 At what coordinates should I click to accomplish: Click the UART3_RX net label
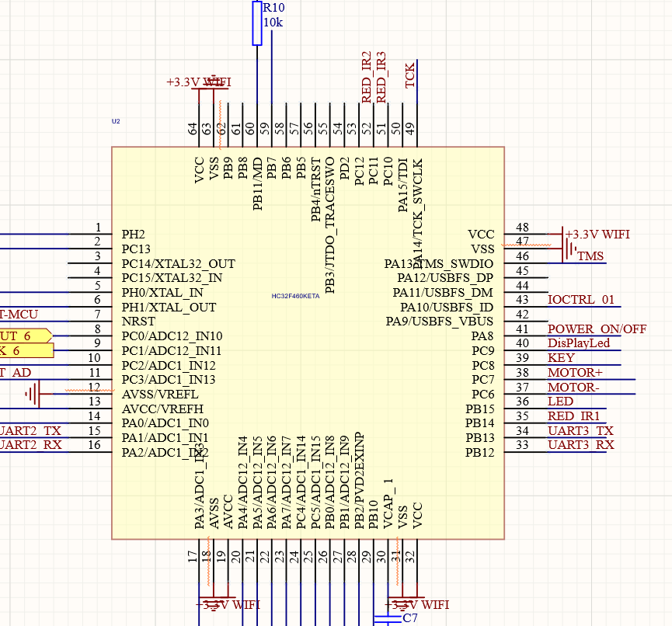[x=581, y=445]
